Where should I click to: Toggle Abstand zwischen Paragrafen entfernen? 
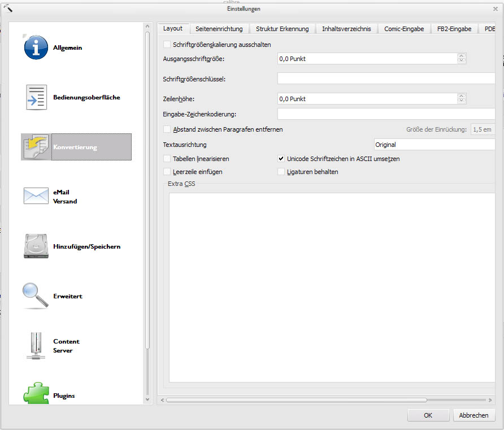(167, 129)
